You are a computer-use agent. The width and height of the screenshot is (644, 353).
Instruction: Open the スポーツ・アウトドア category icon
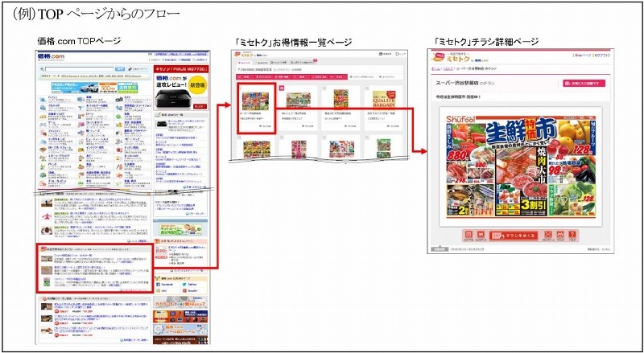coord(43,158)
